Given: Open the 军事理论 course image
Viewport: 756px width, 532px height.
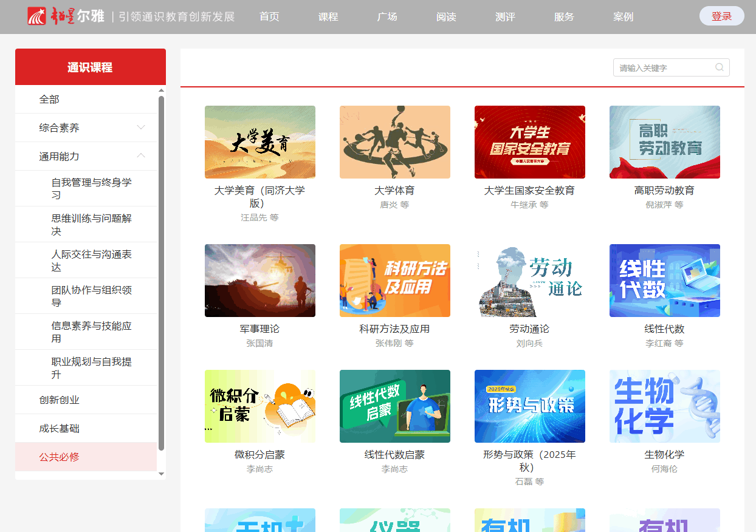Looking at the screenshot, I should 259,281.
